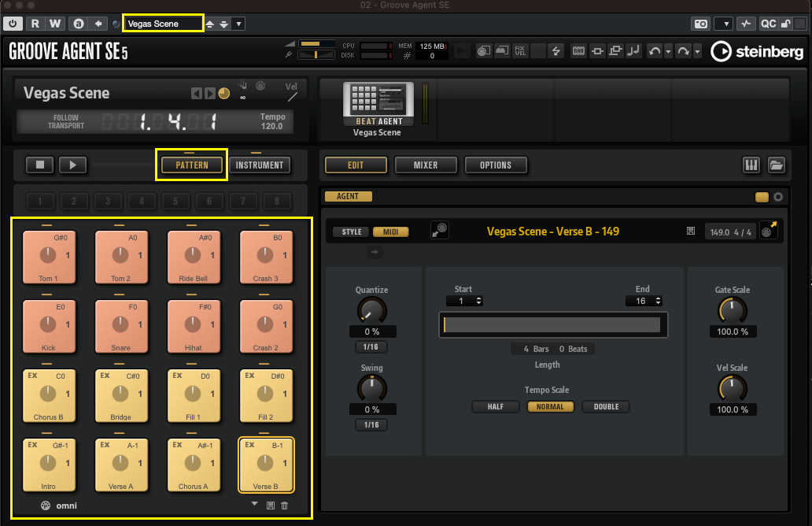Switch to the INSTRUMENT pads tab
The height and width of the screenshot is (526, 812).
[x=260, y=165]
